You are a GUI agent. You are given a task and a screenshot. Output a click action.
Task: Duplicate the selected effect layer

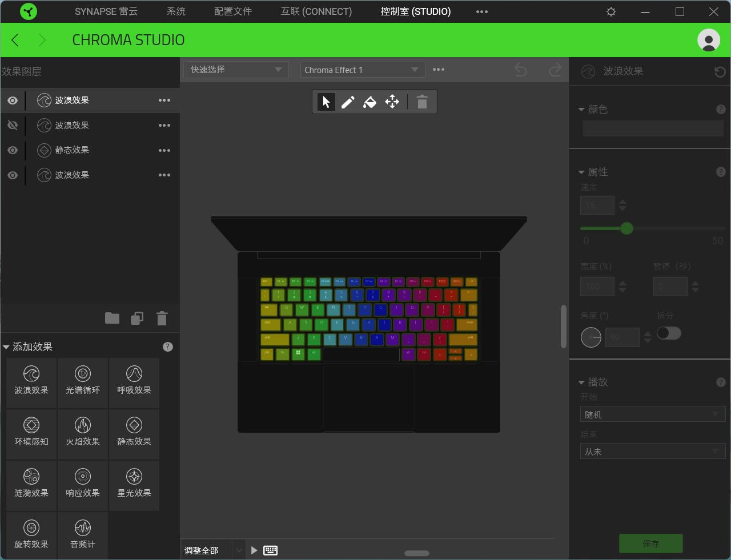click(x=137, y=318)
